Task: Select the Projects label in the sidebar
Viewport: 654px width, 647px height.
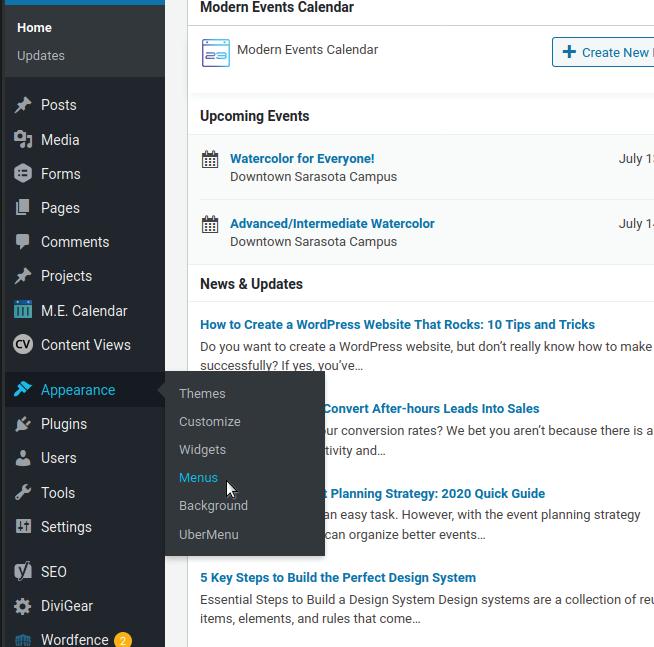Action: pyautogui.click(x=66, y=276)
